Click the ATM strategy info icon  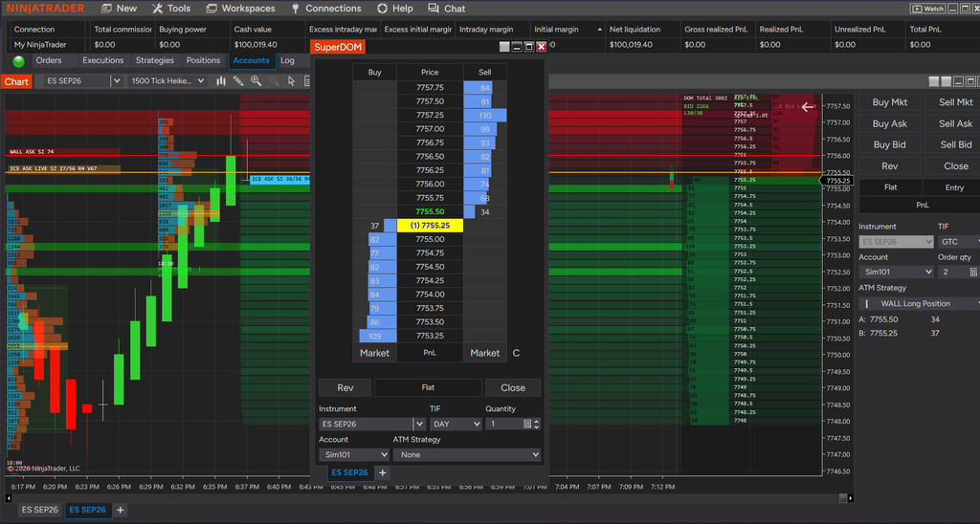pyautogui.click(x=866, y=303)
